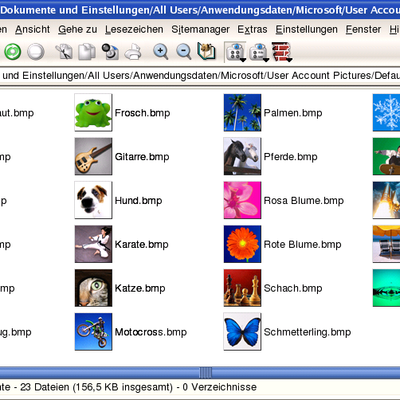
Task: Select the cat eye thumbnail
Action: click(93, 288)
